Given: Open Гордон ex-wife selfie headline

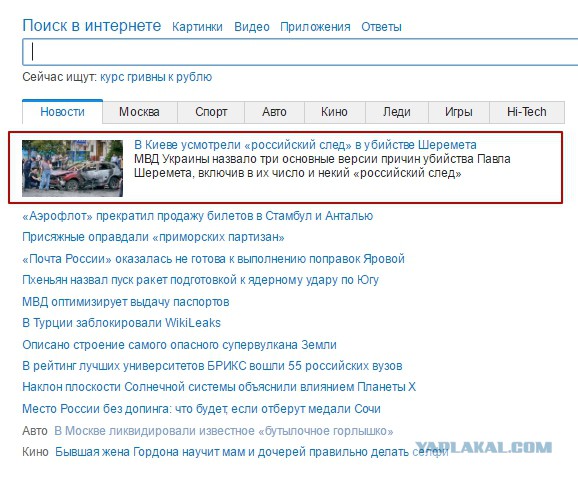Looking at the screenshot, I should 252,452.
